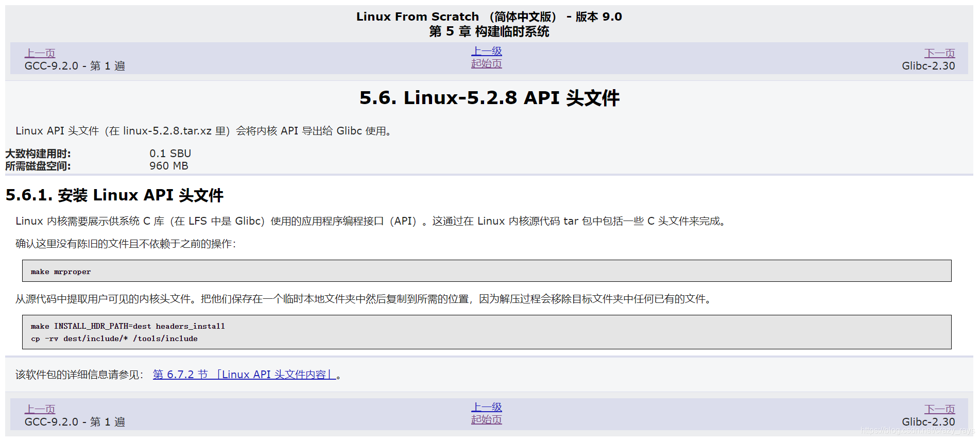Screen dimensions: 980x440
Task: Click the '960 MB' disk space value
Action: point(169,166)
